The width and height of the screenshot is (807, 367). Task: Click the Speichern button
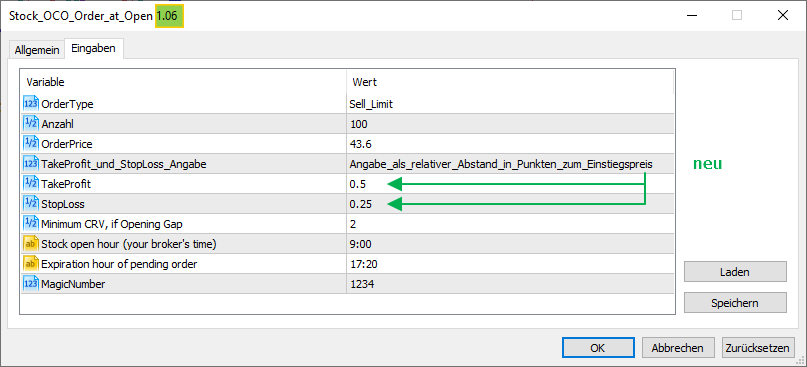(x=735, y=303)
